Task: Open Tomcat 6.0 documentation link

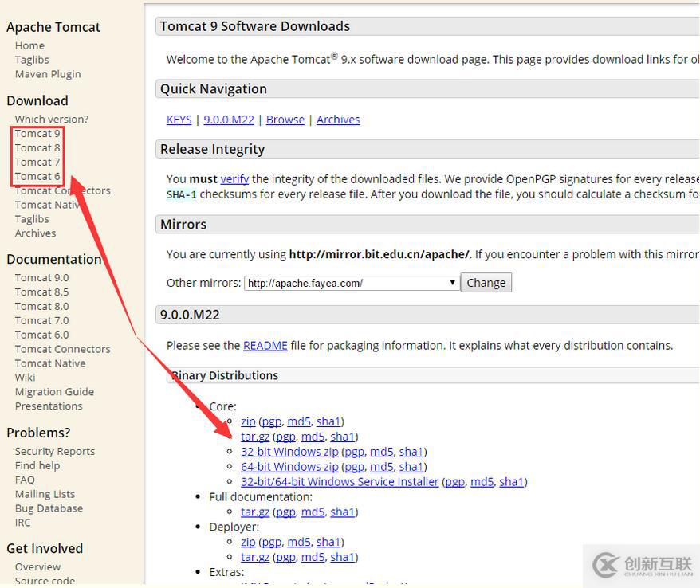Action: pyautogui.click(x=41, y=335)
